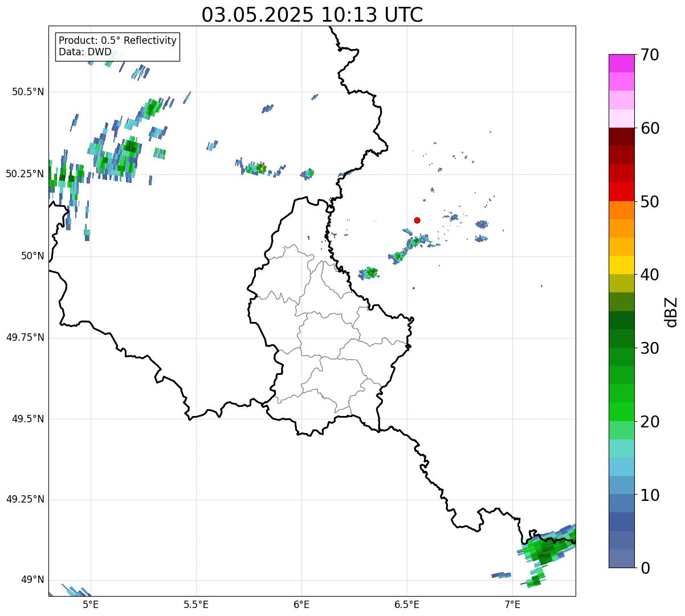Click the 49°N latitude label

tap(33, 580)
